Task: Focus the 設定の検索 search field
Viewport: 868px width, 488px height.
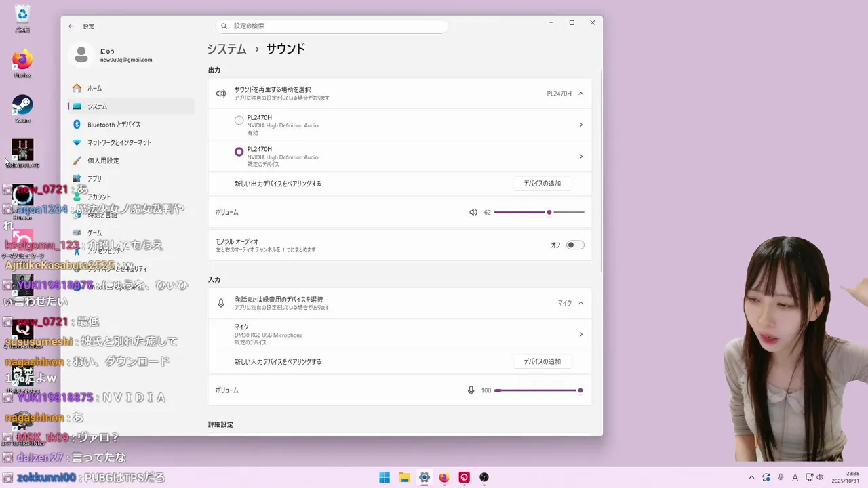Action: tap(332, 26)
